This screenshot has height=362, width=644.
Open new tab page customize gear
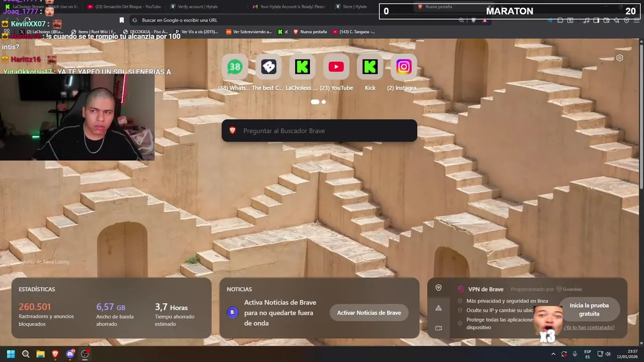pyautogui.click(x=619, y=58)
